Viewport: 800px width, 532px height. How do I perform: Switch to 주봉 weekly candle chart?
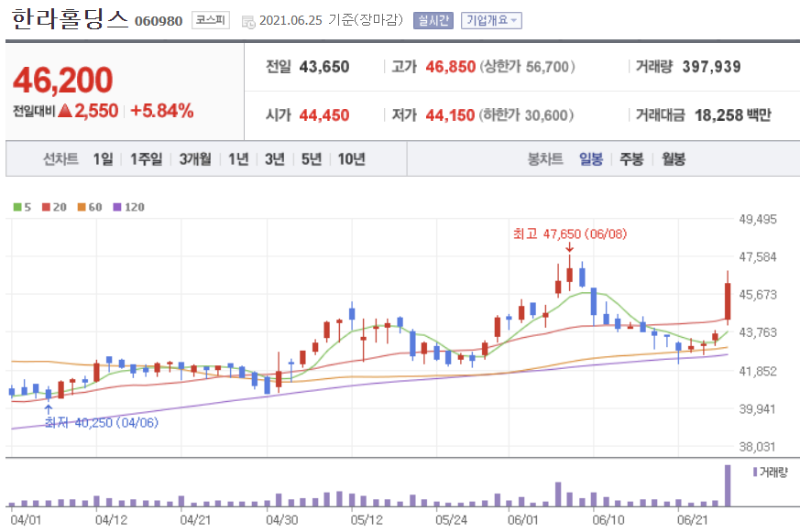point(631,159)
